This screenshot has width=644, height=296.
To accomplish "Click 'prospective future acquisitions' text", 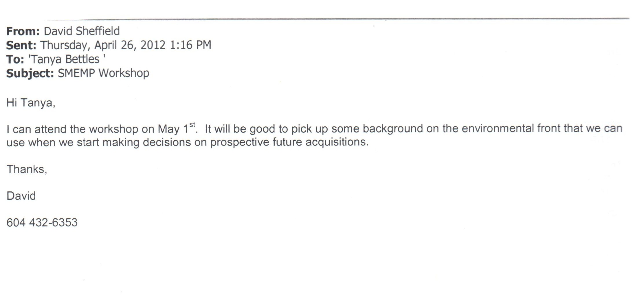I will pyautogui.click(x=289, y=142).
